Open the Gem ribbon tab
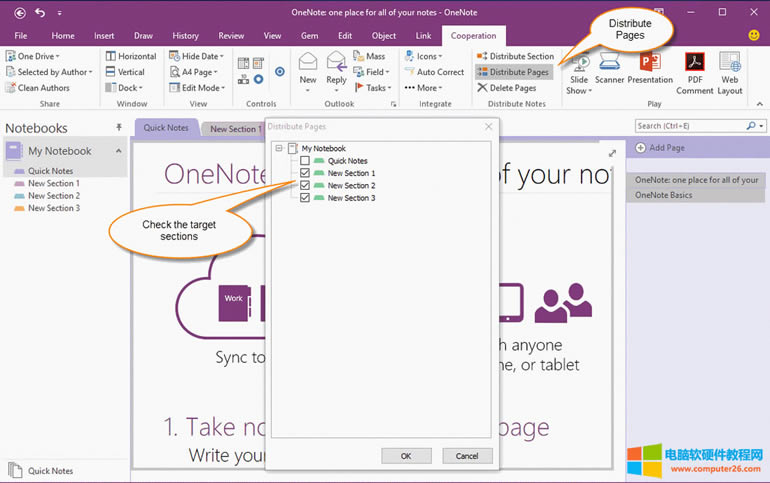The image size is (770, 483). (309, 36)
